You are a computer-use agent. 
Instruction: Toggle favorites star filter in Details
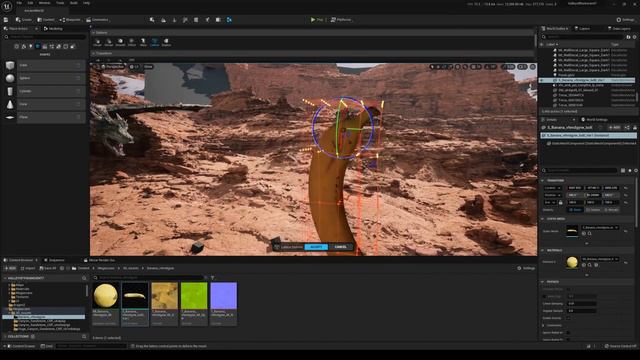point(630,170)
